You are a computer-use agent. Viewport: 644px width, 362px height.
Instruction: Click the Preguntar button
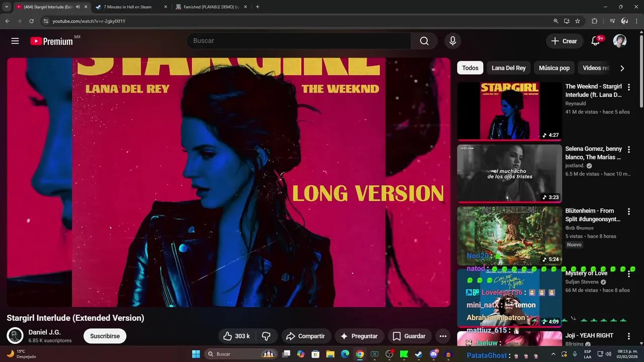click(359, 336)
